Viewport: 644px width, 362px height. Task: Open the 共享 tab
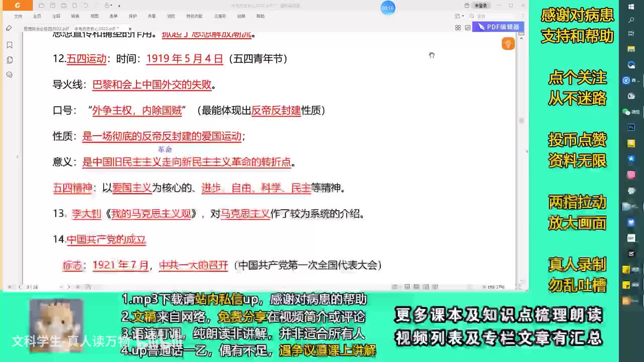tap(151, 16)
